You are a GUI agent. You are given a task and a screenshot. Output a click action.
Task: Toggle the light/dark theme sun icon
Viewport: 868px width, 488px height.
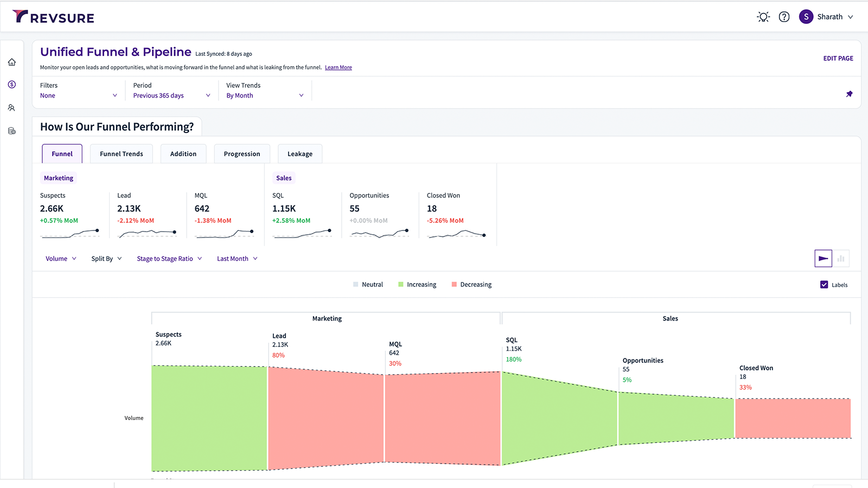click(763, 17)
